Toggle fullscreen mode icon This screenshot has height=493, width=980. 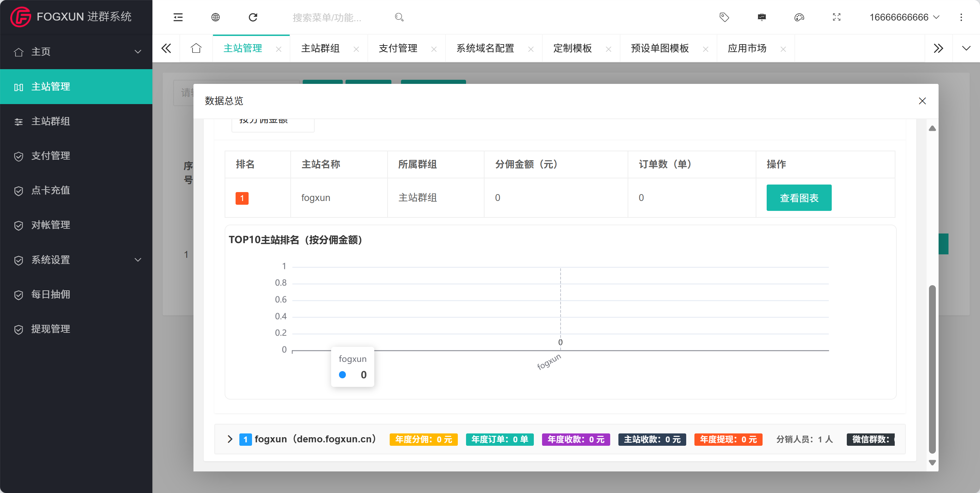(x=837, y=17)
